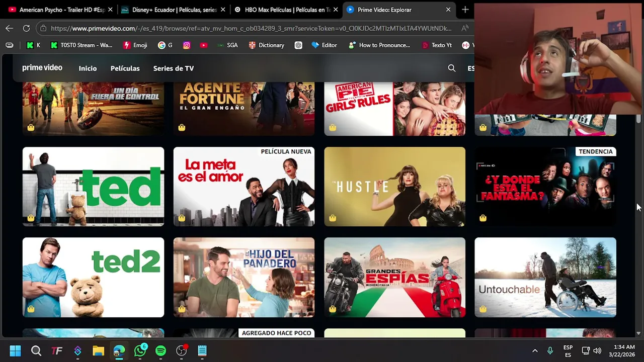Image resolution: width=644 pixels, height=362 pixels.
Task: Open ¿Y dónde está el fantasma? thumbnail
Action: click(x=545, y=187)
